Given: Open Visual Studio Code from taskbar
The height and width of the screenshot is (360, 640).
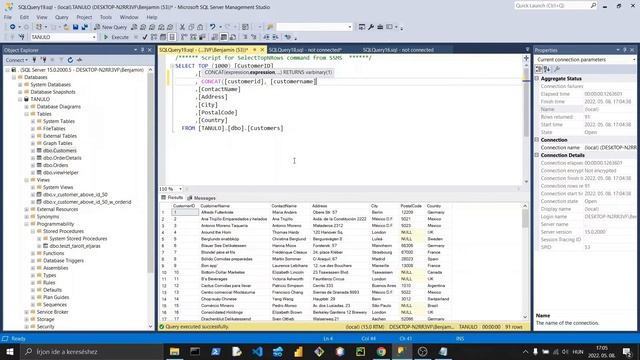Looking at the screenshot, I should tap(257, 351).
